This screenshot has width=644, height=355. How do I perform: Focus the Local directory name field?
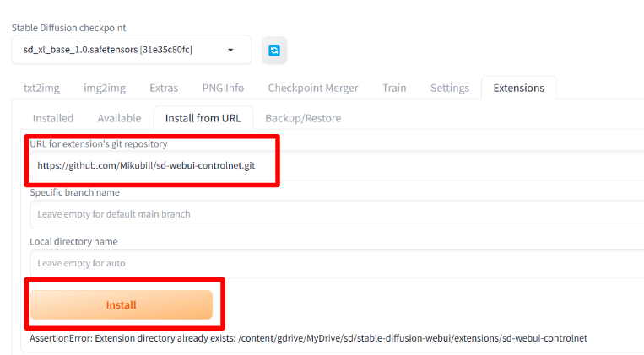(337, 263)
